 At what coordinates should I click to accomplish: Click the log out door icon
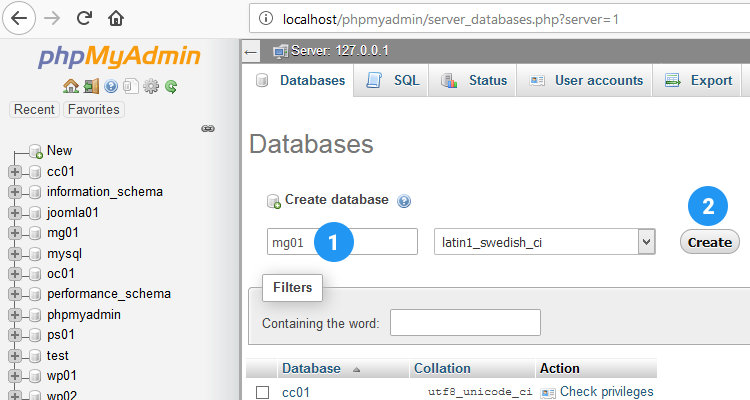[x=91, y=86]
